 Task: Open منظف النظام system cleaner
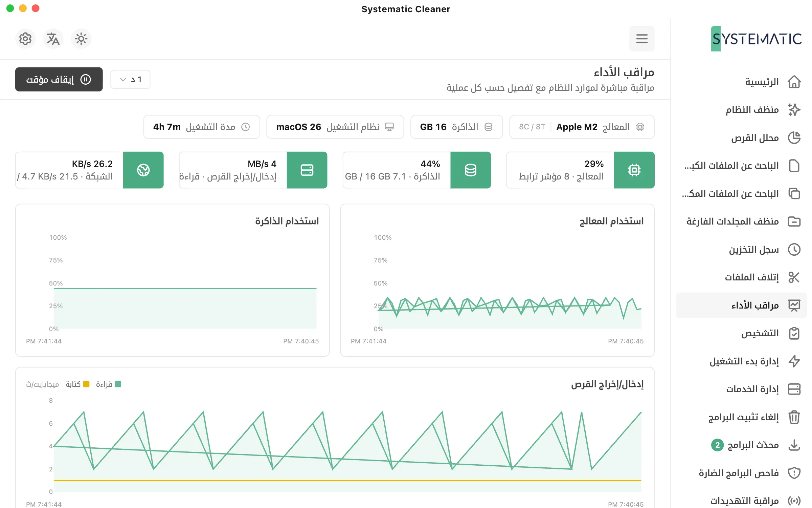pos(752,110)
